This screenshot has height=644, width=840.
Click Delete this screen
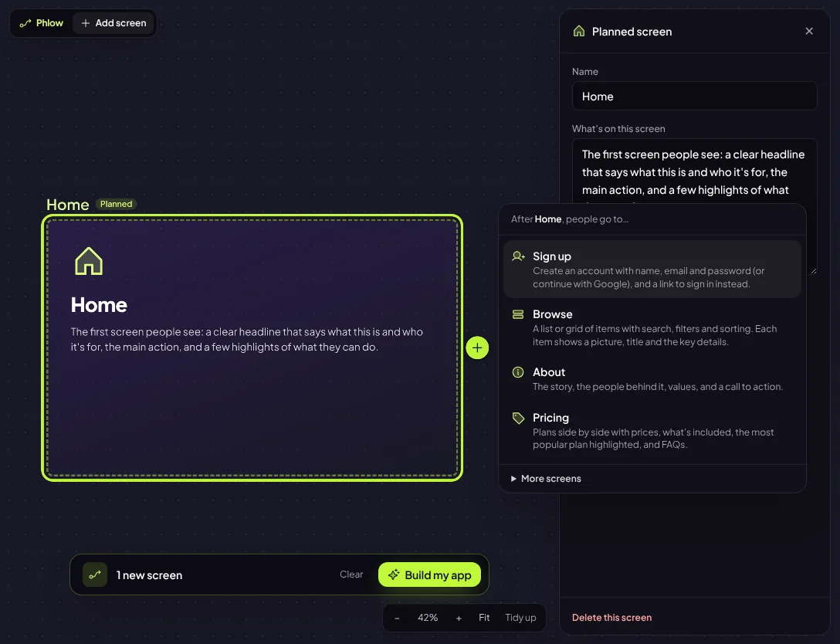(611, 617)
